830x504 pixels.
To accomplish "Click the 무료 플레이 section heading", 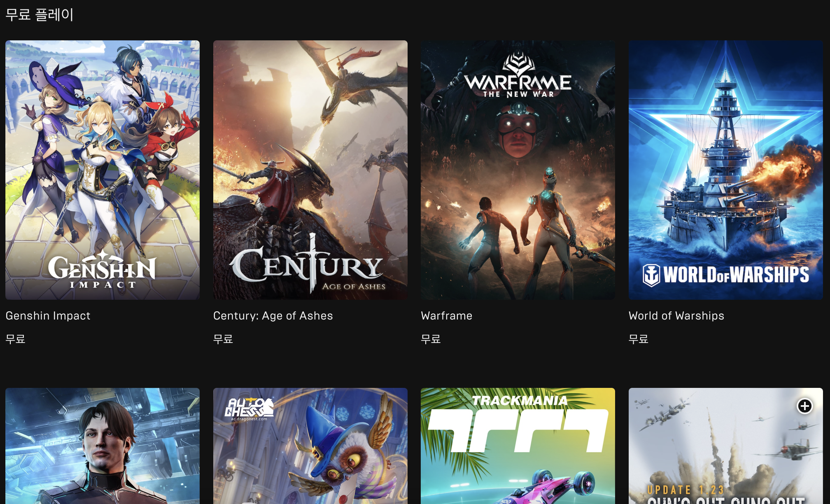I will coord(40,15).
